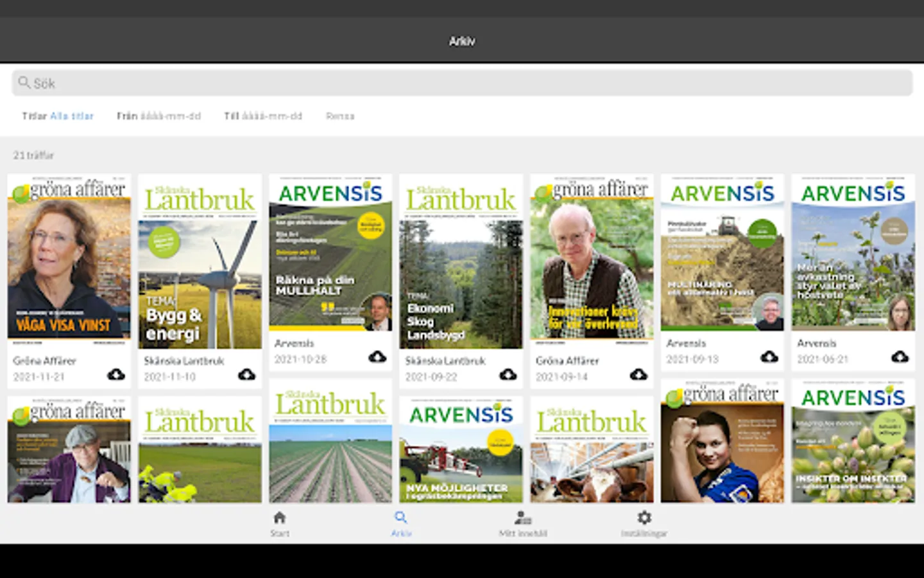Viewport: 924px width, 578px height.
Task: Download Arvensis 2021-06-21 issue
Action: [900, 356]
